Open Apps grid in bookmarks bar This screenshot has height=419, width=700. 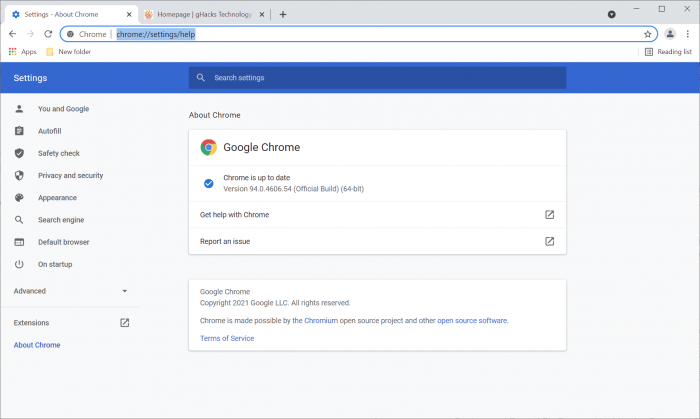click(22, 51)
